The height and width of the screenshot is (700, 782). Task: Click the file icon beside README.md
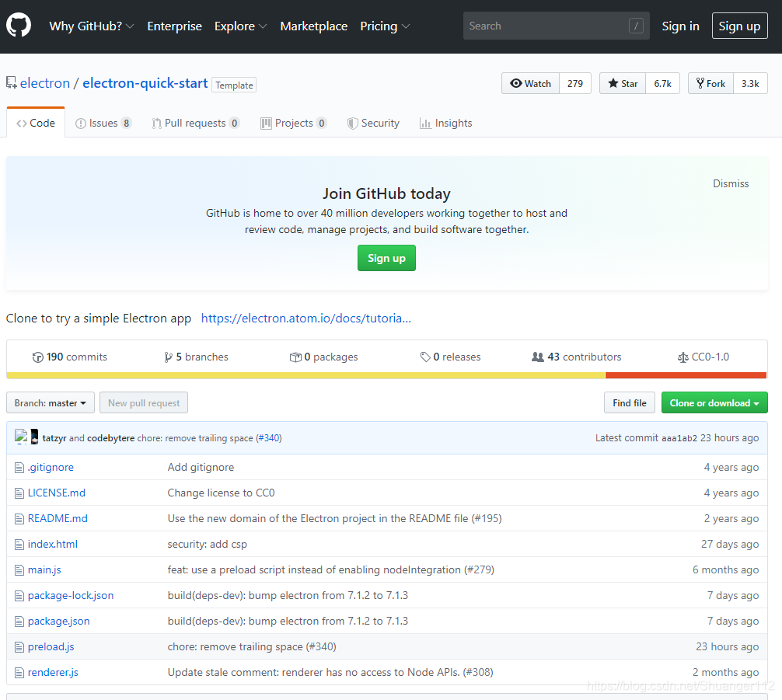[19, 519]
